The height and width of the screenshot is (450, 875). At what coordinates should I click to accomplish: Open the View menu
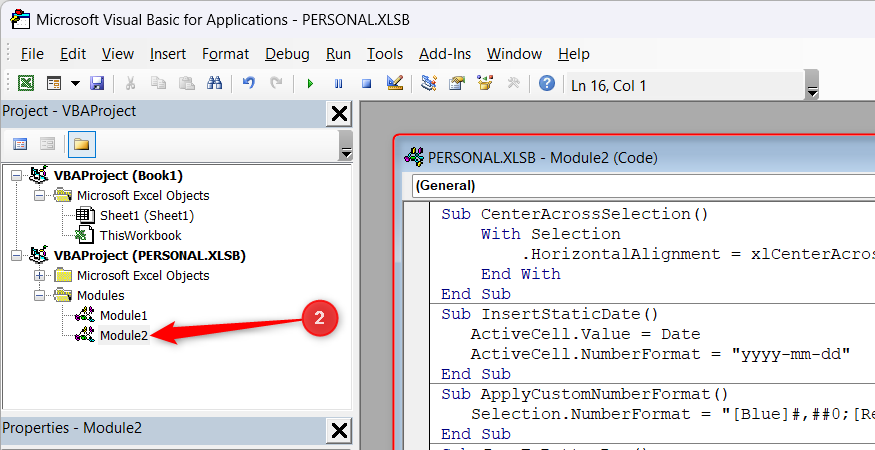[x=118, y=54]
